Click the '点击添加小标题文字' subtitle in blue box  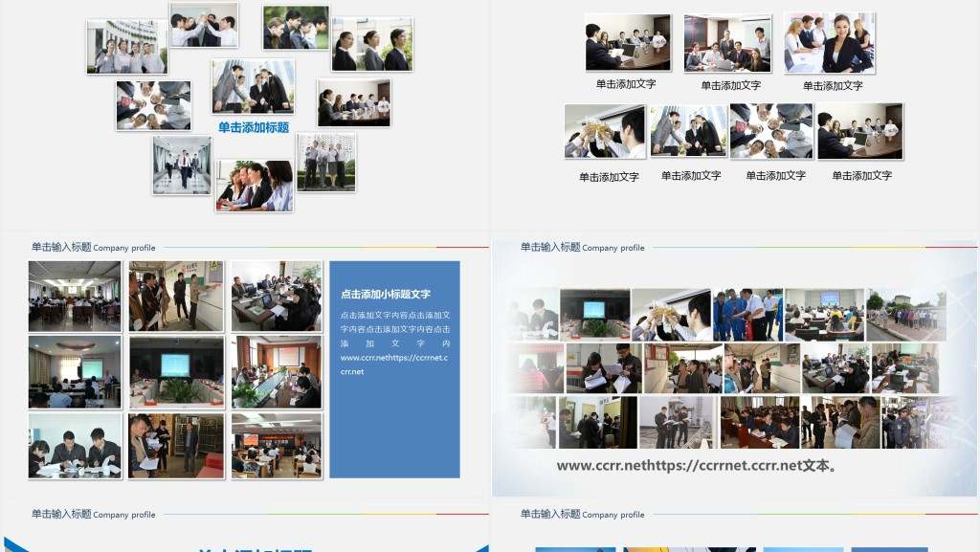point(386,294)
